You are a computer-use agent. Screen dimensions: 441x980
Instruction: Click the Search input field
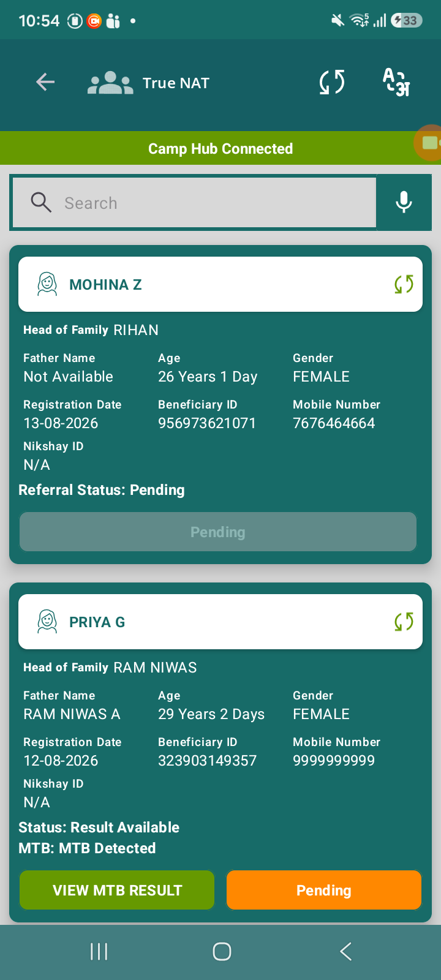194,203
